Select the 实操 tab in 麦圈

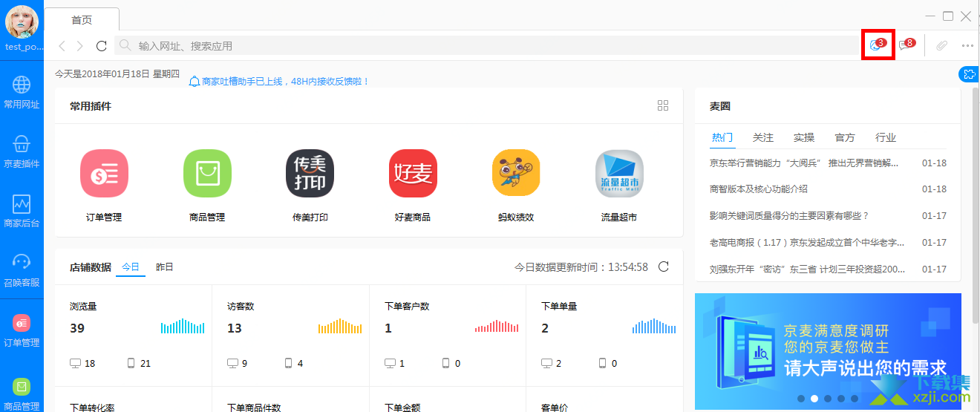(x=804, y=137)
